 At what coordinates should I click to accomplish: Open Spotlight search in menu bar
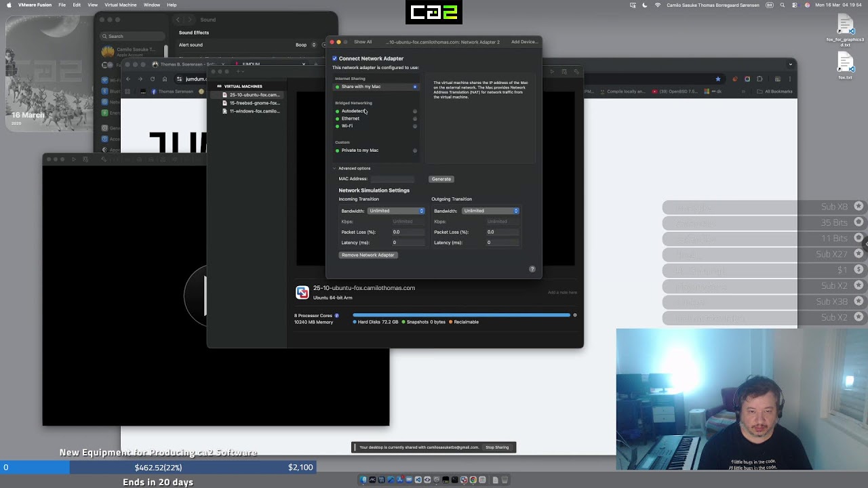(x=781, y=5)
